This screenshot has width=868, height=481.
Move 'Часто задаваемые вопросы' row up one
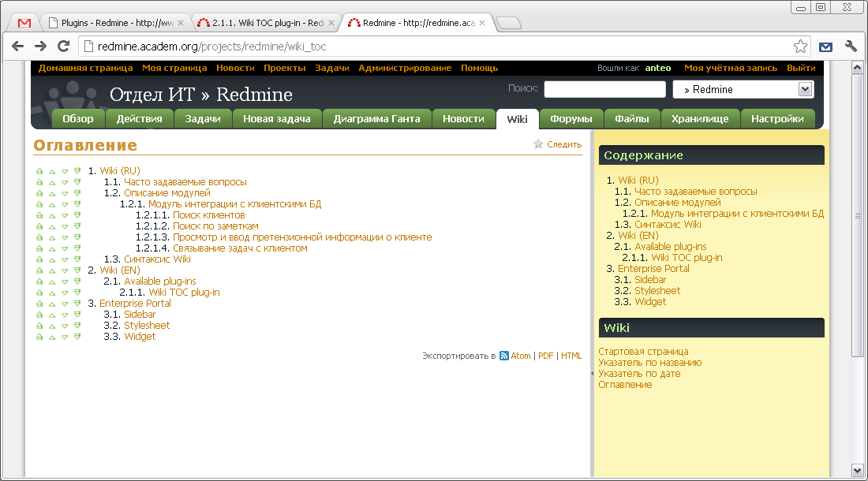(52, 182)
